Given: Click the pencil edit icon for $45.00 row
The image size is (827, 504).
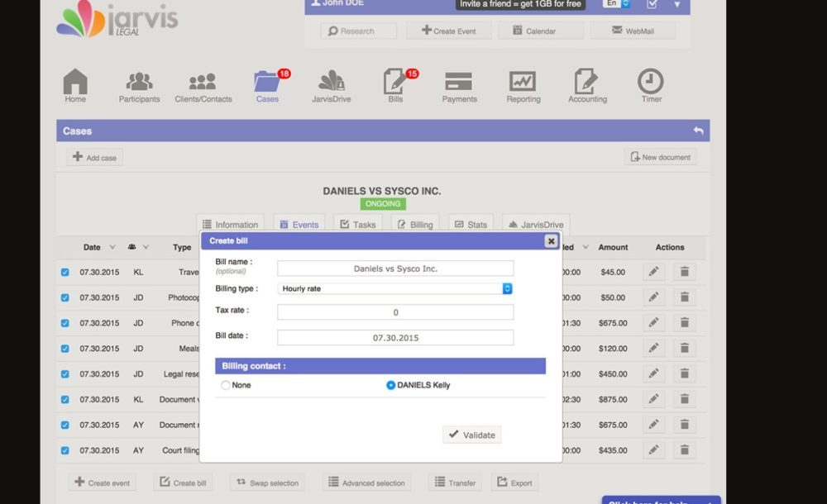Looking at the screenshot, I should click(x=653, y=272).
